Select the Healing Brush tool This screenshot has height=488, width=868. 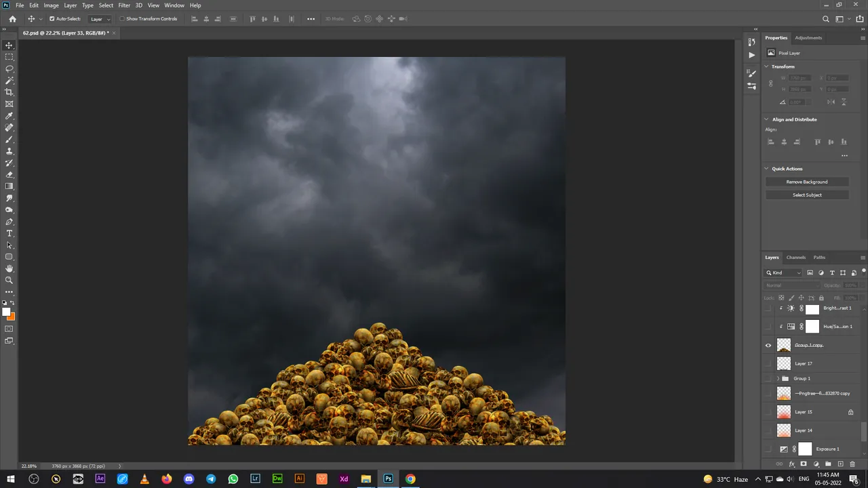click(9, 127)
